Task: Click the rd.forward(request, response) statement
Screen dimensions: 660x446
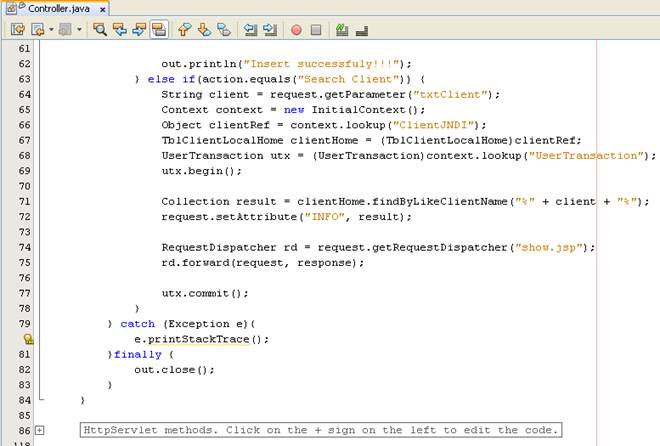Action: point(263,263)
